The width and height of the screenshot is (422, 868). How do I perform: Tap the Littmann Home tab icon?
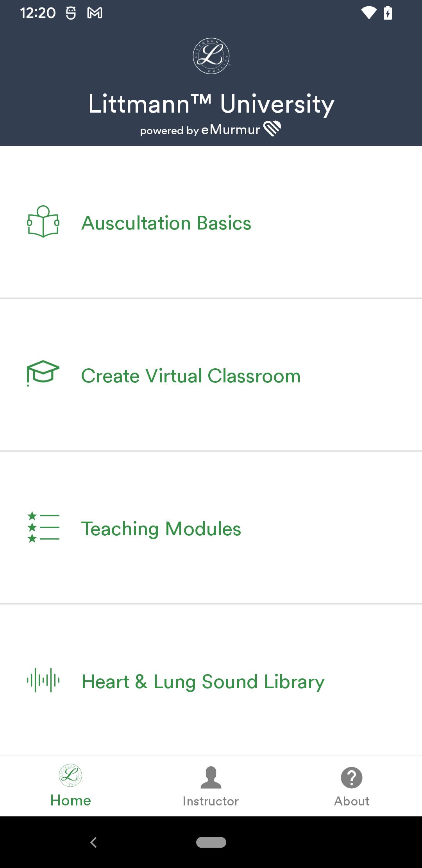tap(71, 775)
